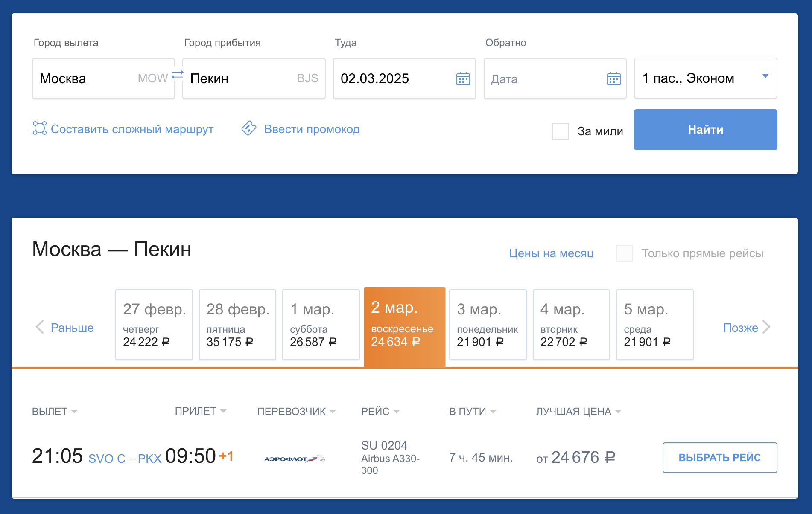
Task: Click the complex route icon
Action: tap(40, 128)
